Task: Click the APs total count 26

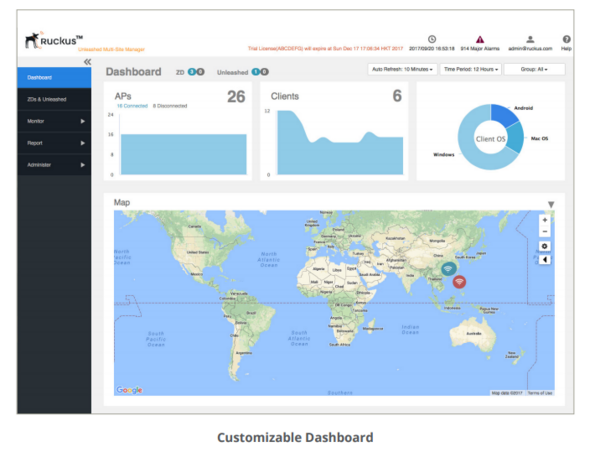Action: pyautogui.click(x=236, y=96)
